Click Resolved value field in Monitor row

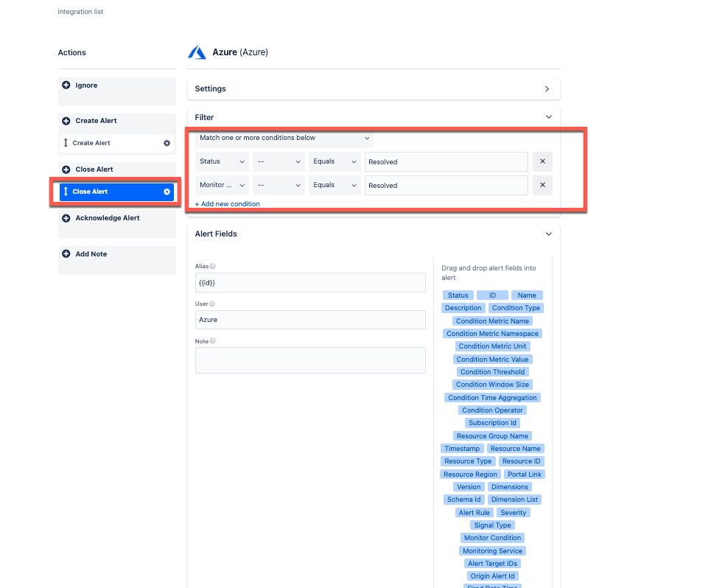tap(446, 186)
